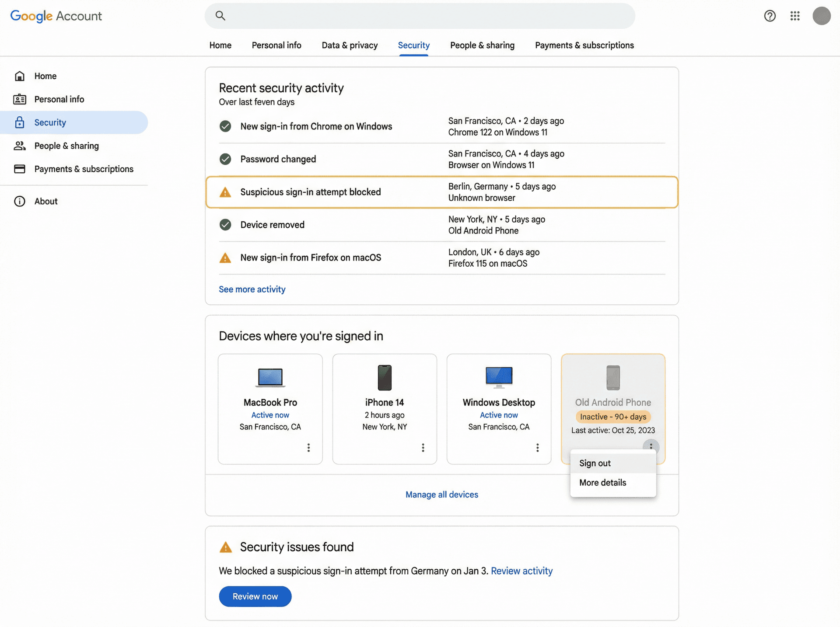The height and width of the screenshot is (627, 840).
Task: Click See more activity
Action: 252,289
